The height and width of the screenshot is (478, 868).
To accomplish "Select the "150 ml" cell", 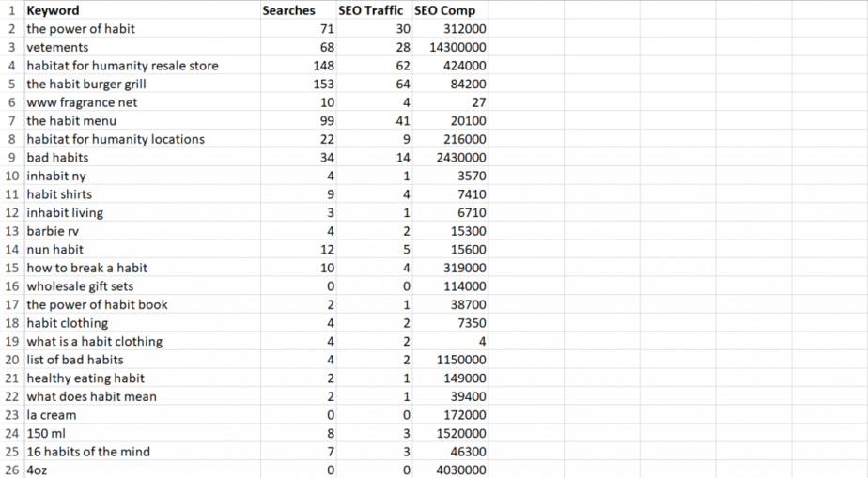I will 143,433.
